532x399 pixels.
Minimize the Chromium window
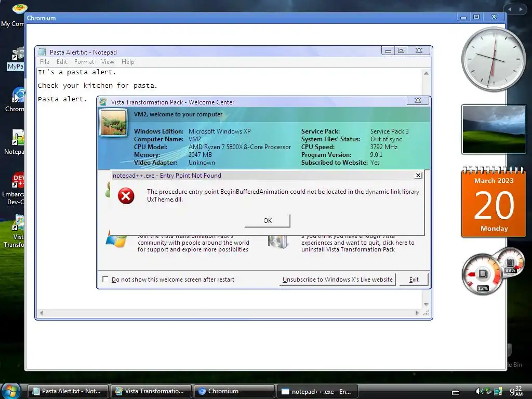pyautogui.click(x=463, y=17)
